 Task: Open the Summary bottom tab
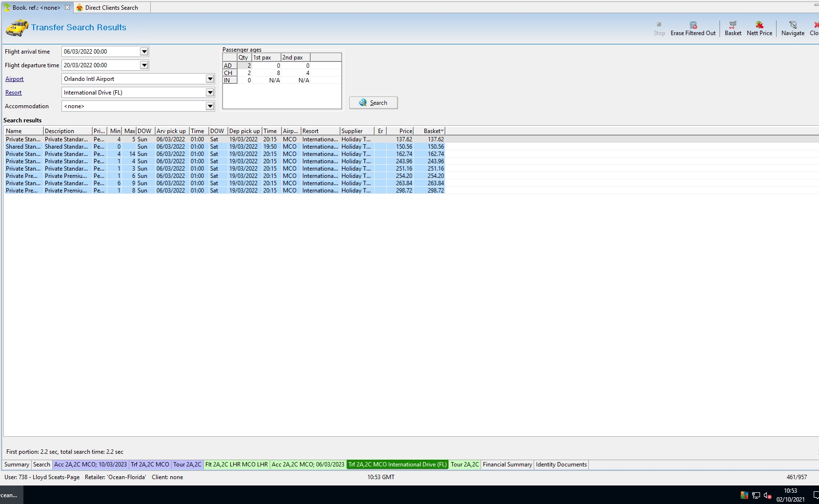(x=17, y=465)
